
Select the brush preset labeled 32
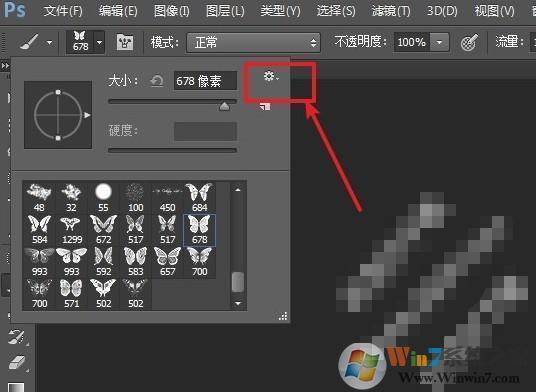point(71,198)
